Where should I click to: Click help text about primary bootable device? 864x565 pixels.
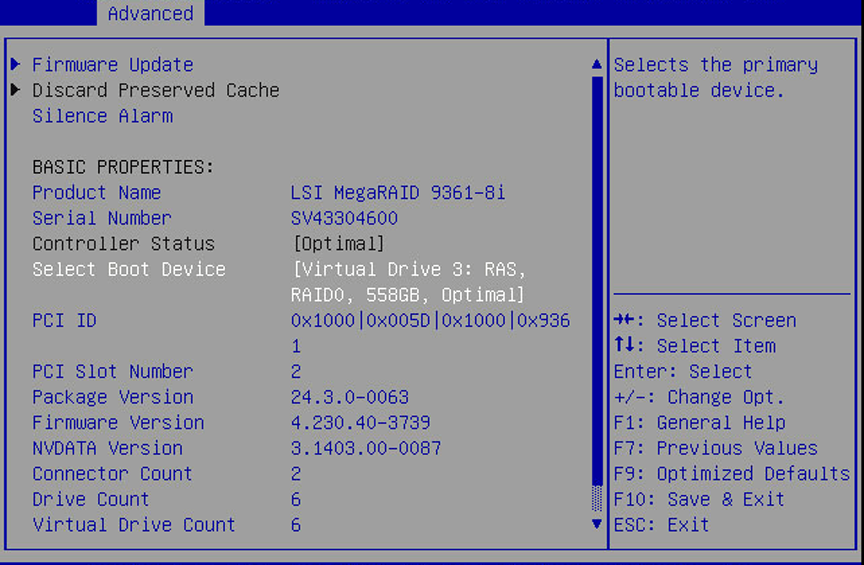(x=716, y=77)
